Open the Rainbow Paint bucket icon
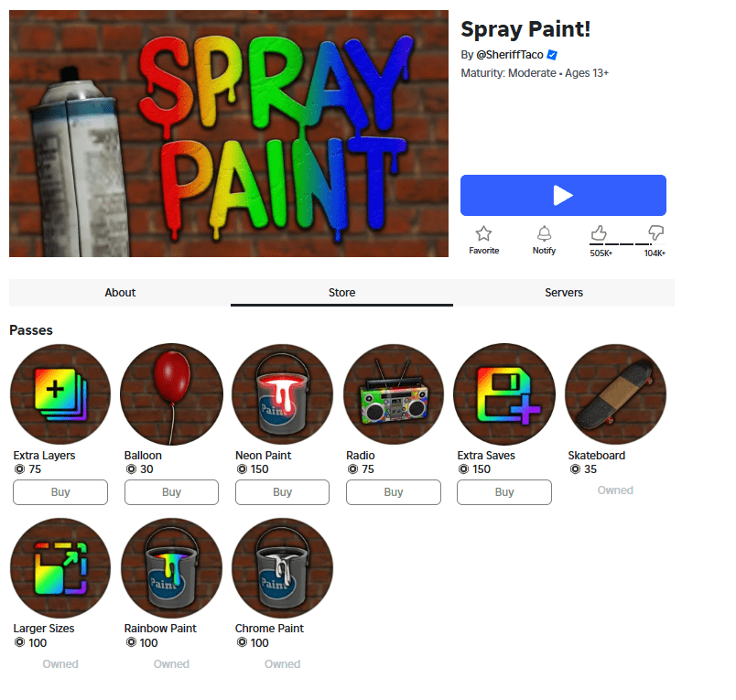Viewport: 736px width, 700px height. click(171, 567)
